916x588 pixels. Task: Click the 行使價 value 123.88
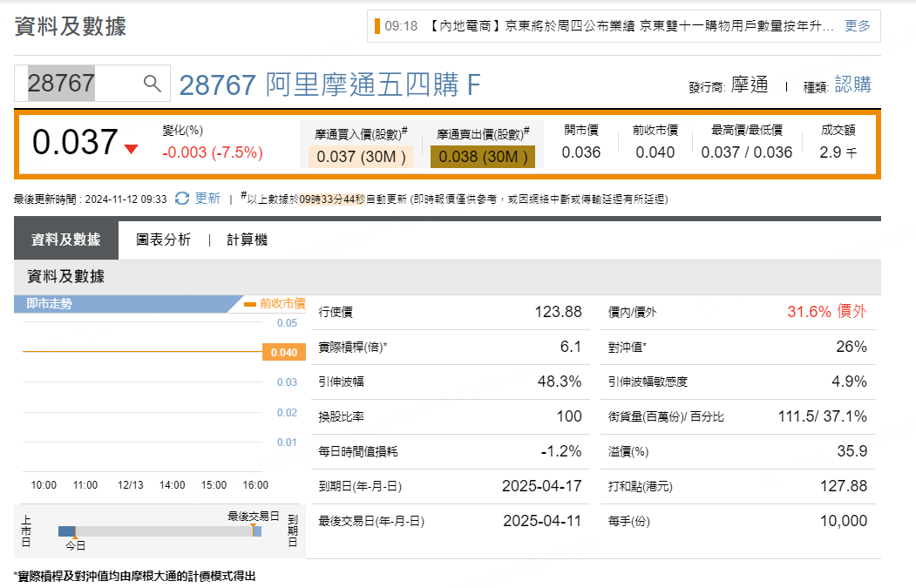558,312
